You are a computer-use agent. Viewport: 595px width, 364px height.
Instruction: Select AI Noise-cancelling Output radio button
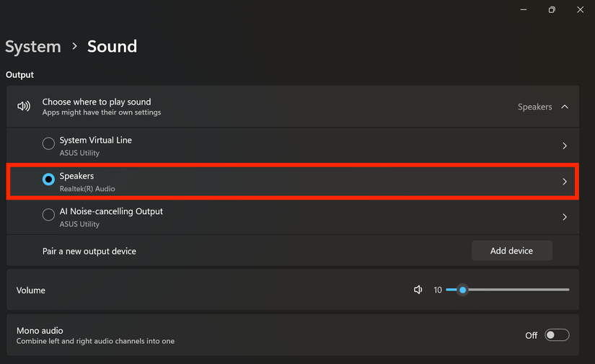pyautogui.click(x=48, y=215)
